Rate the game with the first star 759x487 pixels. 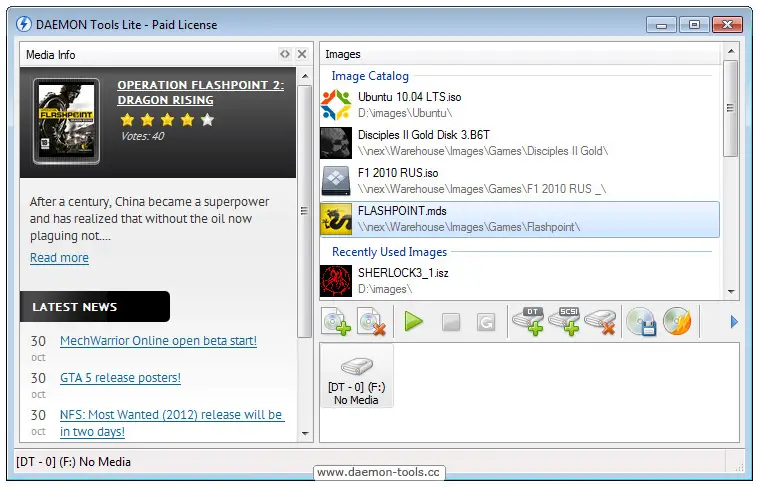click(x=127, y=120)
